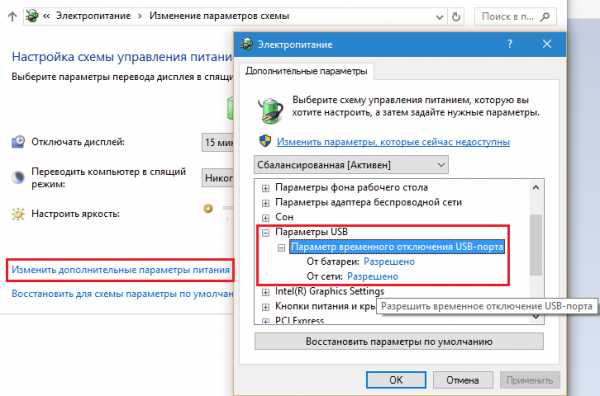Expand Параметры фона рабочего стола node

click(x=266, y=188)
